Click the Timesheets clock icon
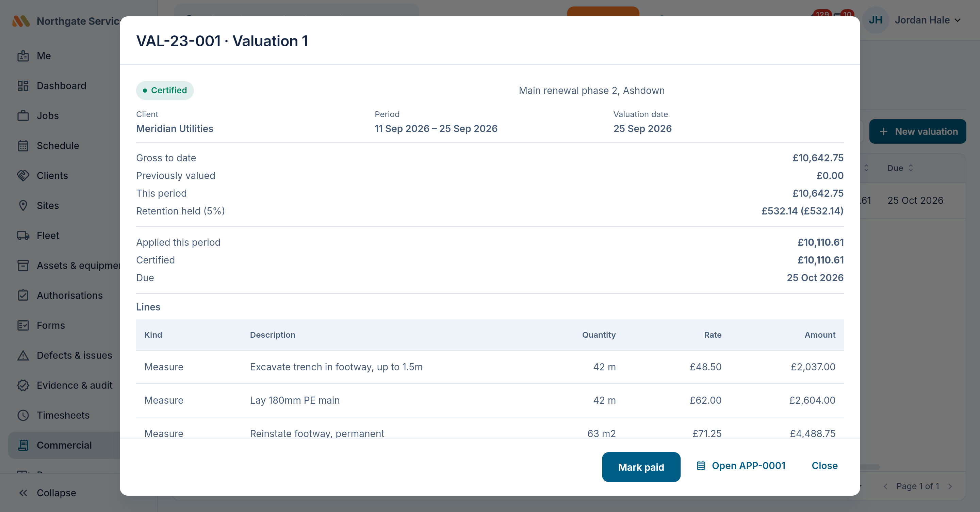This screenshot has width=980, height=512. [x=23, y=415]
